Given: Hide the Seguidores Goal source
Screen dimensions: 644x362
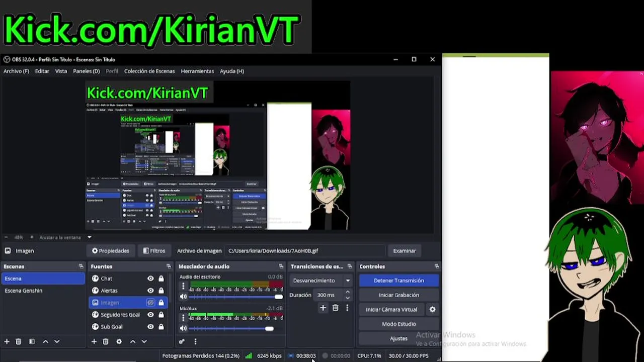Looking at the screenshot, I should [150, 315].
